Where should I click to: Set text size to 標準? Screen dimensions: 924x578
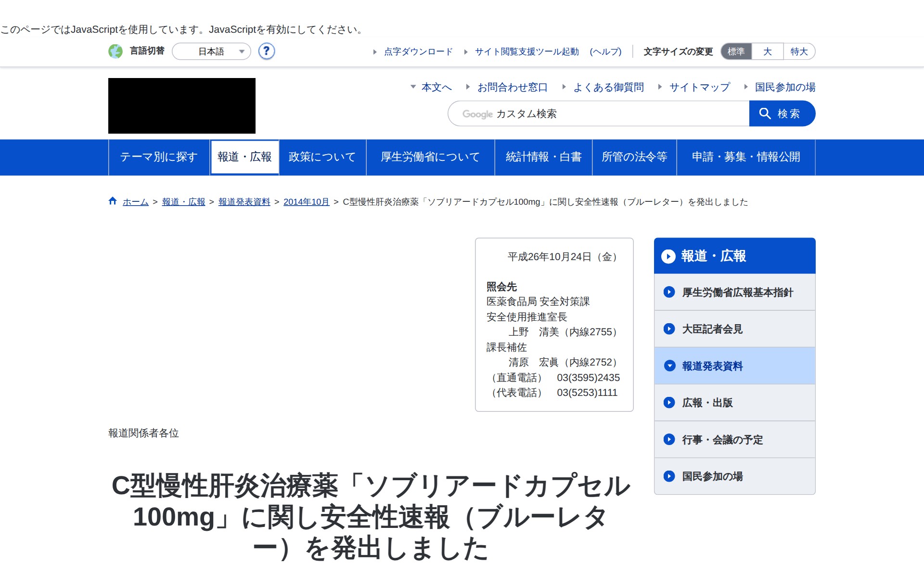(736, 52)
